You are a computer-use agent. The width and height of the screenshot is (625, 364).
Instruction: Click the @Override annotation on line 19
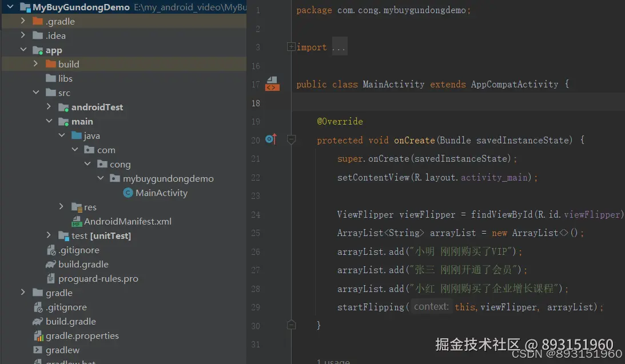click(340, 122)
